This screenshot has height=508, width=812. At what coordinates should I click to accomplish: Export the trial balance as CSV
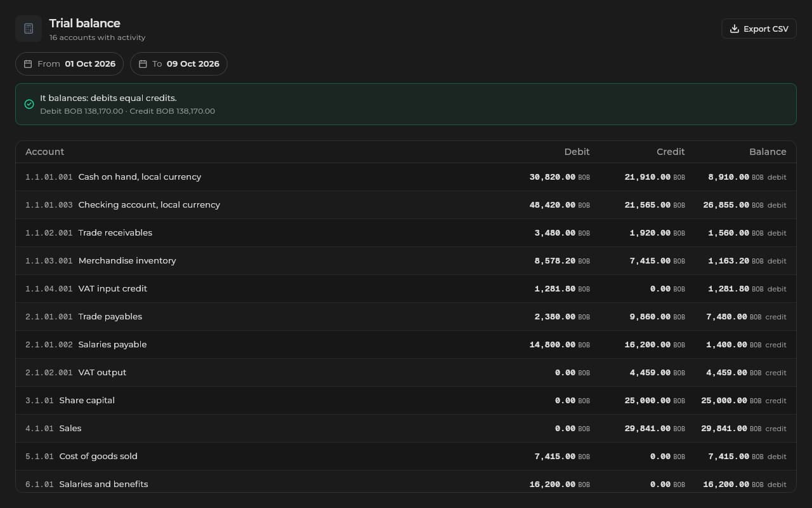click(x=759, y=29)
